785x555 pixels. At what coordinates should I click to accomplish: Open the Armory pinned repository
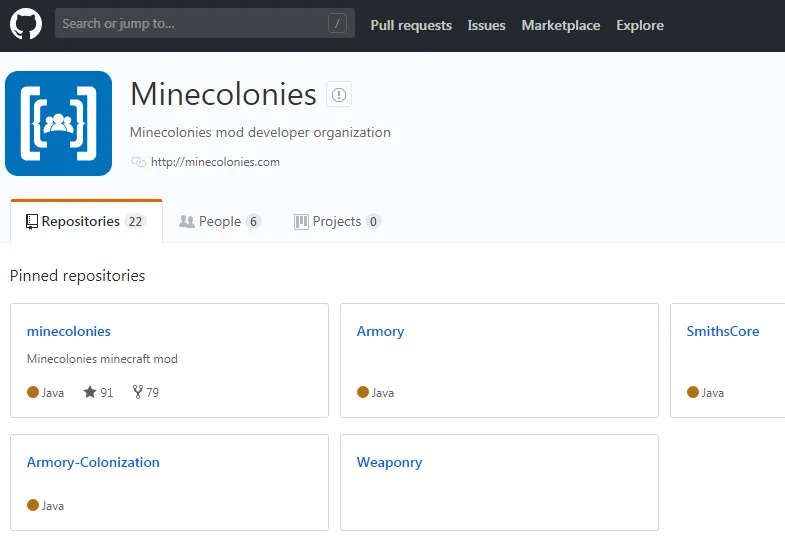(380, 331)
